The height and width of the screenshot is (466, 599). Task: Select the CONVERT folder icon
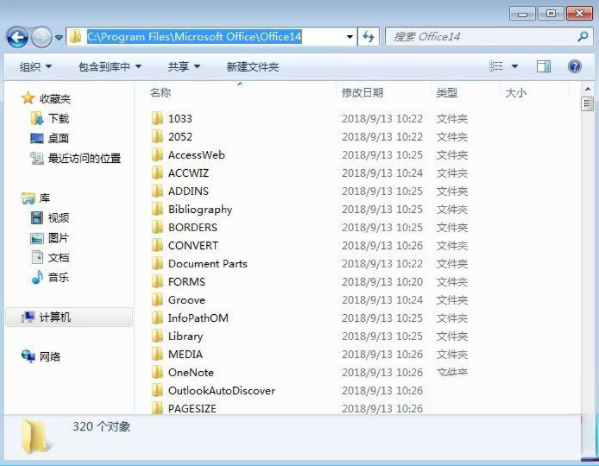157,245
